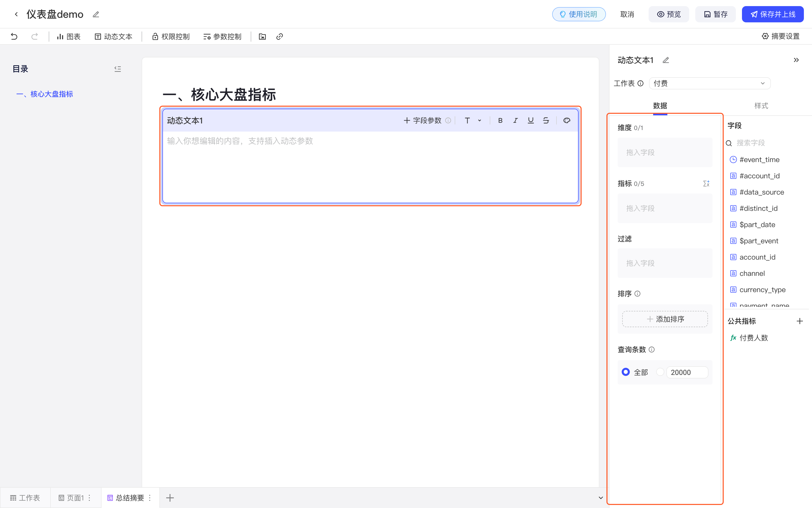Click the 保存并上线 button
Viewport: 812px width, 508px height.
click(x=772, y=14)
